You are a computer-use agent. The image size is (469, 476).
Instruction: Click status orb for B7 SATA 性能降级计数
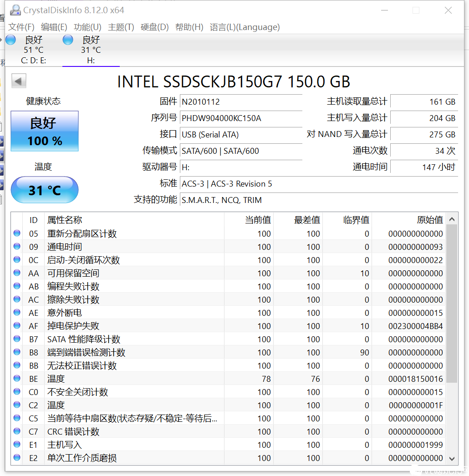pyautogui.click(x=17, y=339)
